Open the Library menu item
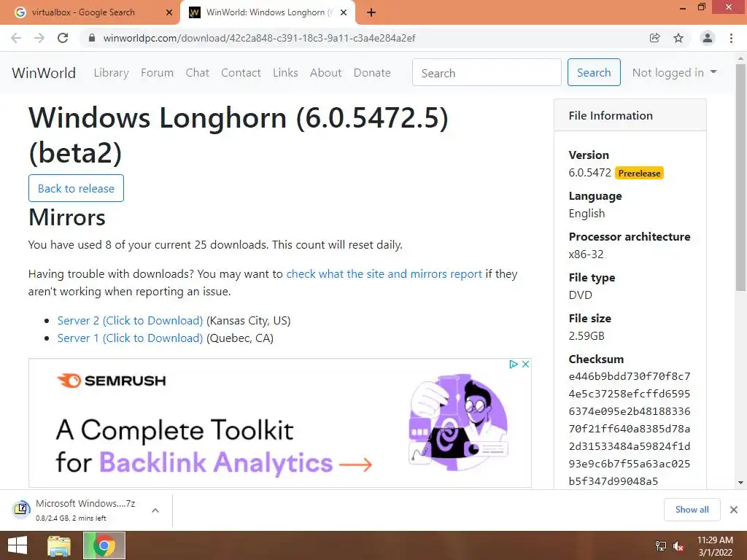Viewport: 747px width, 560px height. point(111,73)
